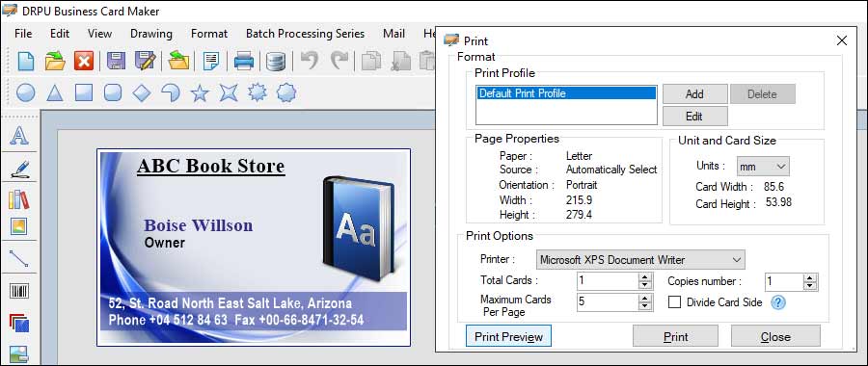This screenshot has width=868, height=366.
Task: Click the Print button in the dialog
Action: [675, 337]
